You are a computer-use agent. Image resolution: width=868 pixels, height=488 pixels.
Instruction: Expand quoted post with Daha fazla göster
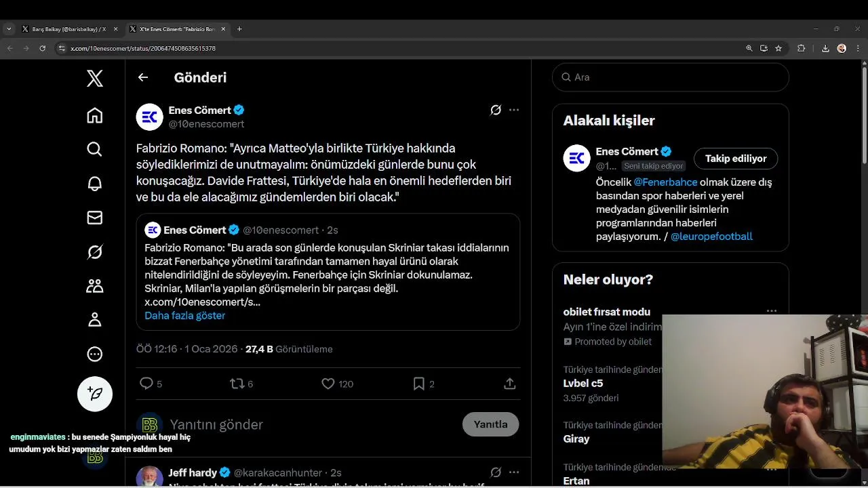(x=184, y=316)
